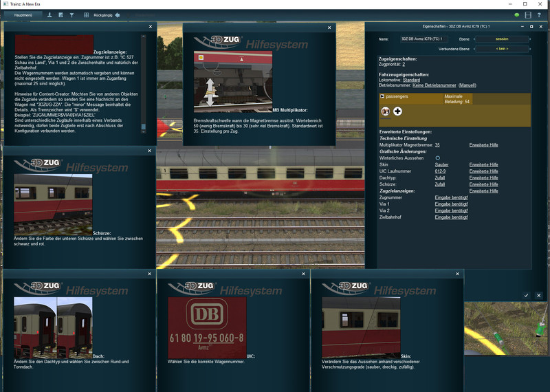Open help question mark icon
Screen dimensions: 550x392
tap(539, 14)
